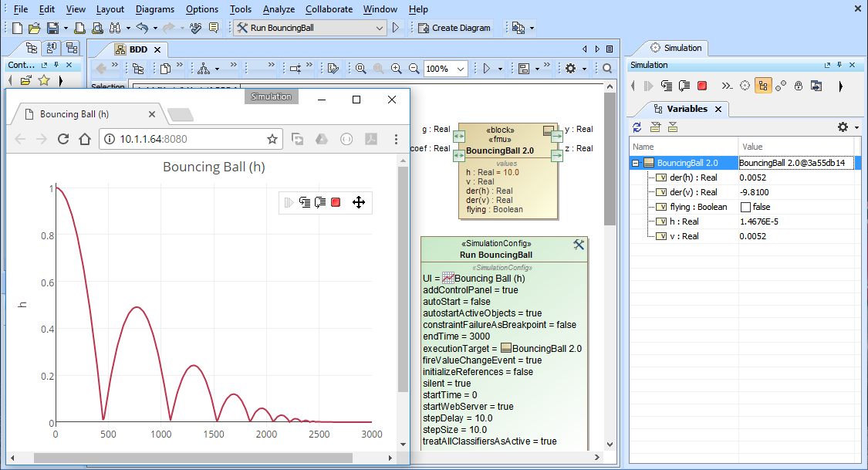Image resolution: width=868 pixels, height=470 pixels.
Task: Save the project with the floppy disk icon
Action: (53, 28)
